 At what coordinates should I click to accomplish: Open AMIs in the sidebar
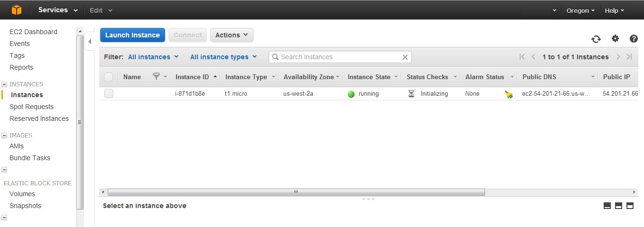coord(17,146)
